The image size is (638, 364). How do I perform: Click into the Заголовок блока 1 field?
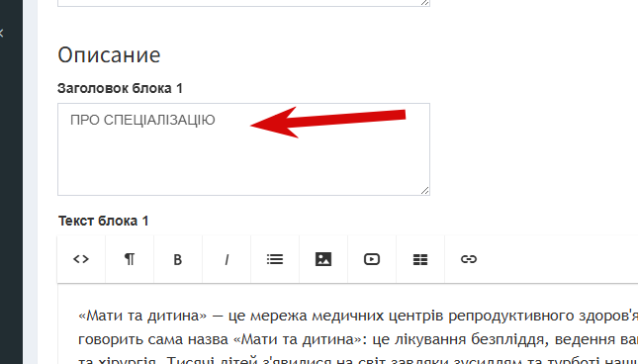(243, 149)
